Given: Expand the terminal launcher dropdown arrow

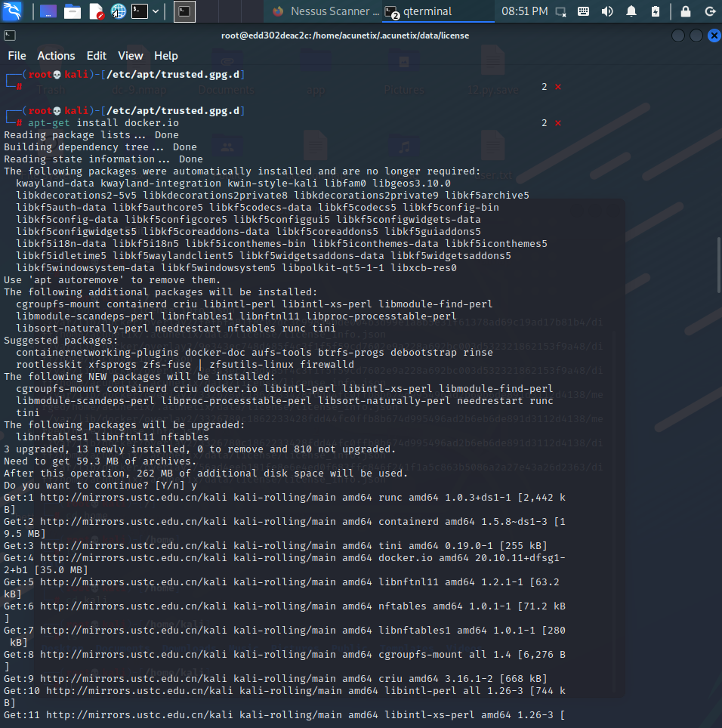Looking at the screenshot, I should 154,11.
